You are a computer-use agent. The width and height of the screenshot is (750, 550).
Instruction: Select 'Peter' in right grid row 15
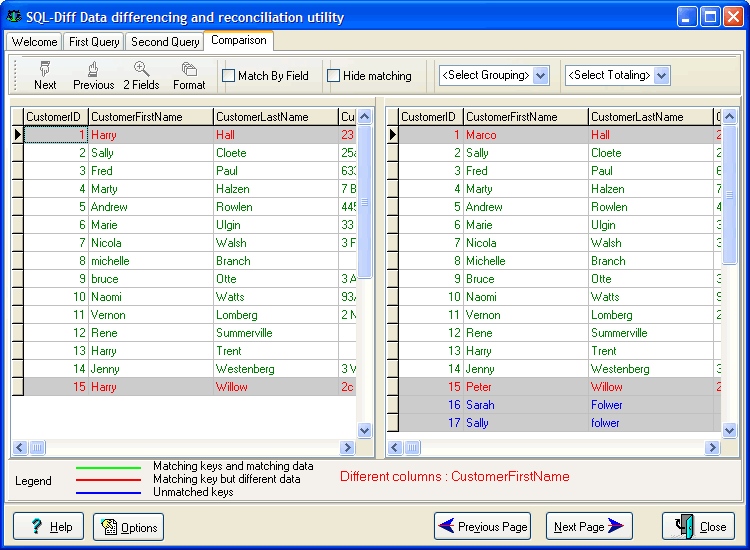coord(479,386)
